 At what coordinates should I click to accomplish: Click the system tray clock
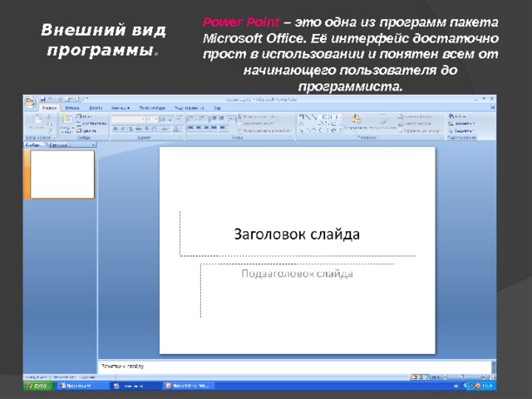[x=488, y=386]
